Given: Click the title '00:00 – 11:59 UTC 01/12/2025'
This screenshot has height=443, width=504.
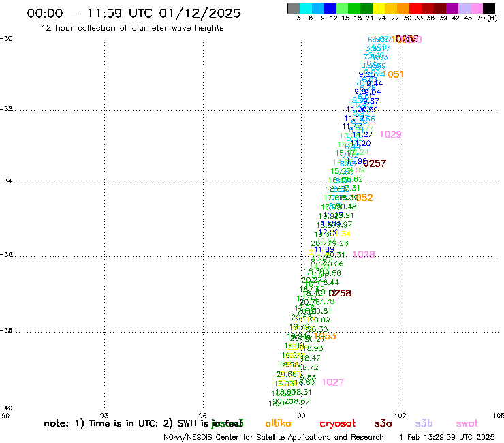Looking at the screenshot, I should (133, 13).
